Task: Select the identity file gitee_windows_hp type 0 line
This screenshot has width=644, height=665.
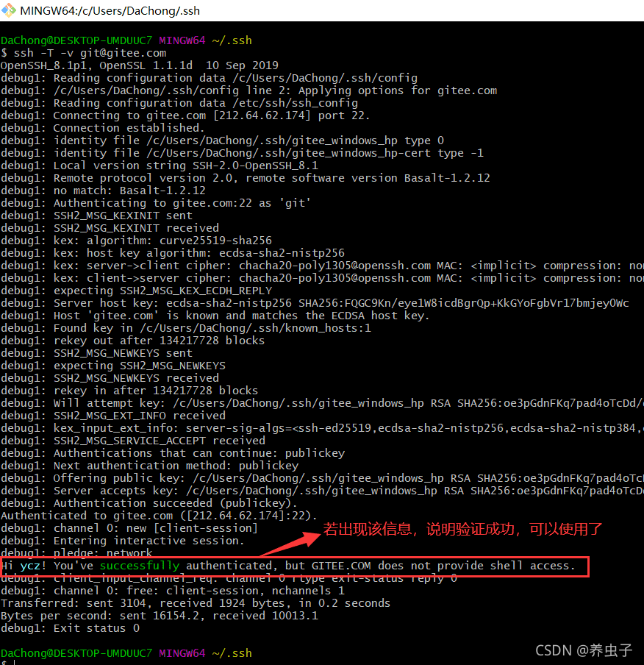Action: click(222, 141)
